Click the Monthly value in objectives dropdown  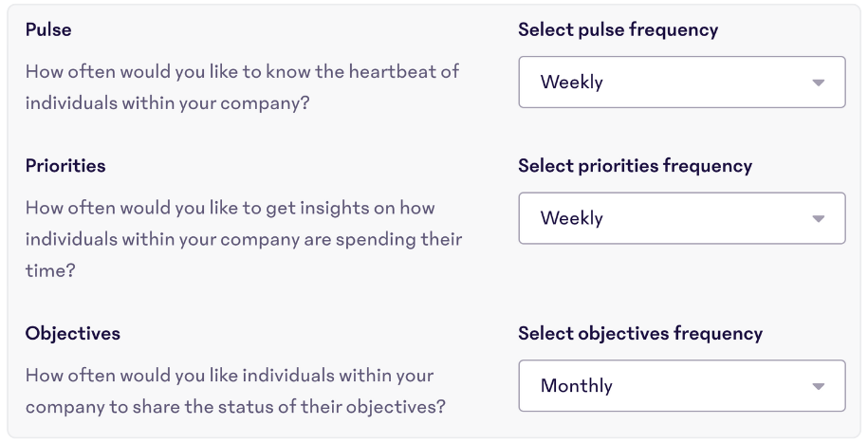pos(576,385)
